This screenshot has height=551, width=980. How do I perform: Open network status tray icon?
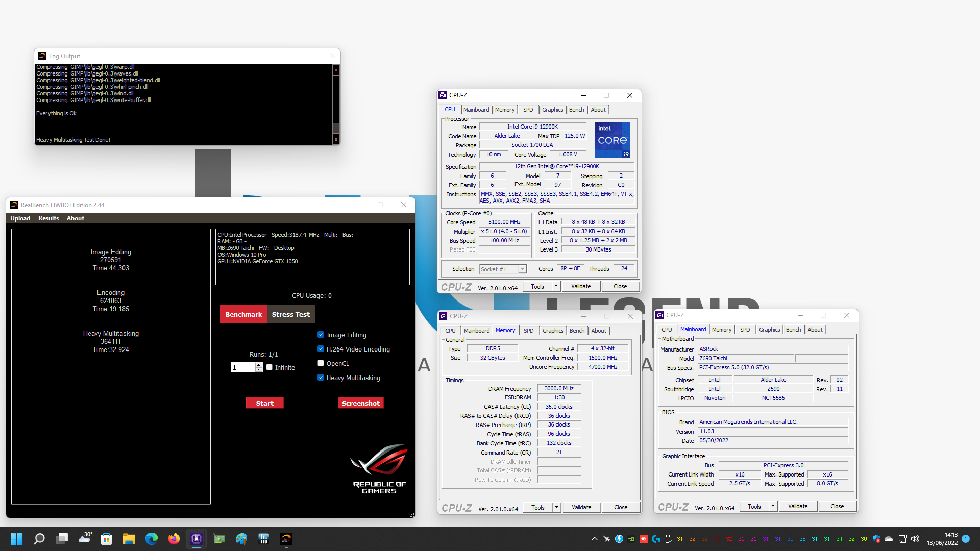902,539
